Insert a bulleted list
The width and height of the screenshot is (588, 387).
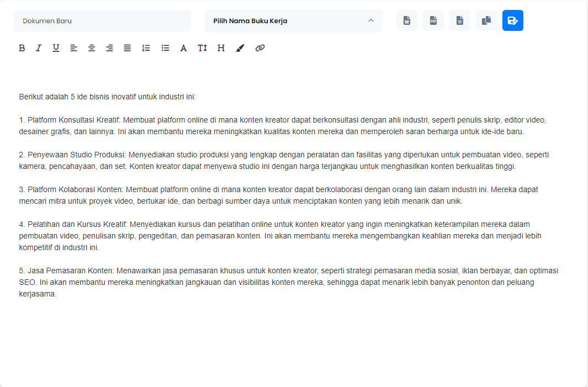[x=165, y=48]
